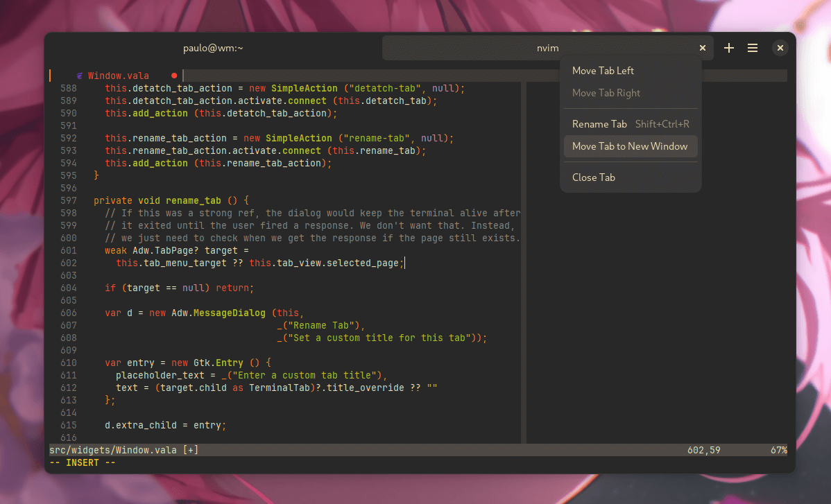Select the Window.vala buffer tab
The height and width of the screenshot is (504, 831).
(x=111, y=75)
